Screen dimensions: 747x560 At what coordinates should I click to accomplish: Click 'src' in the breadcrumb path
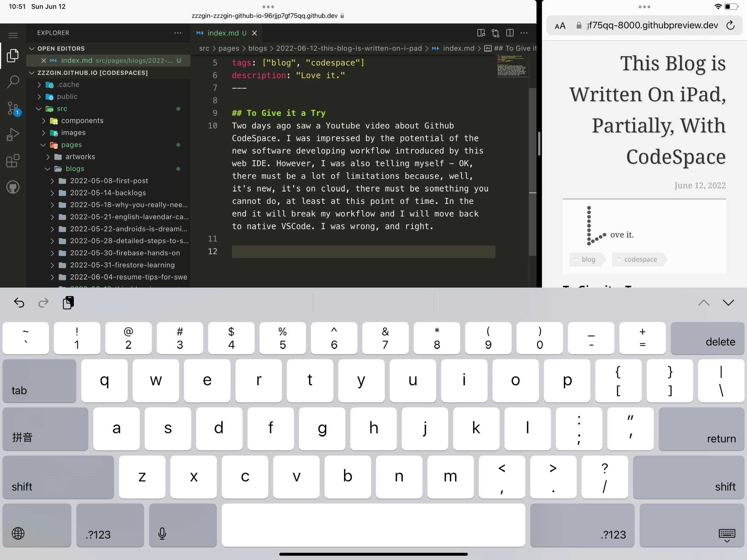point(204,48)
